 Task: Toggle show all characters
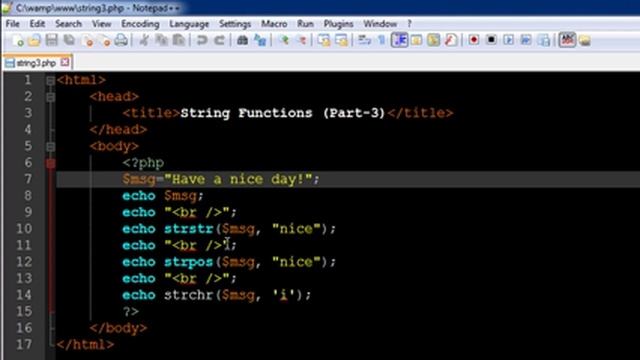[x=382, y=40]
